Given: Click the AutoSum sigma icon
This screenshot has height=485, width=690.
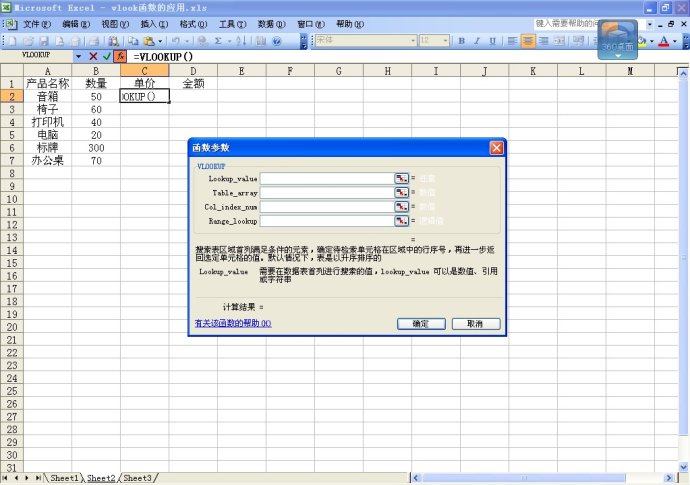Looking at the screenshot, I should [218, 41].
